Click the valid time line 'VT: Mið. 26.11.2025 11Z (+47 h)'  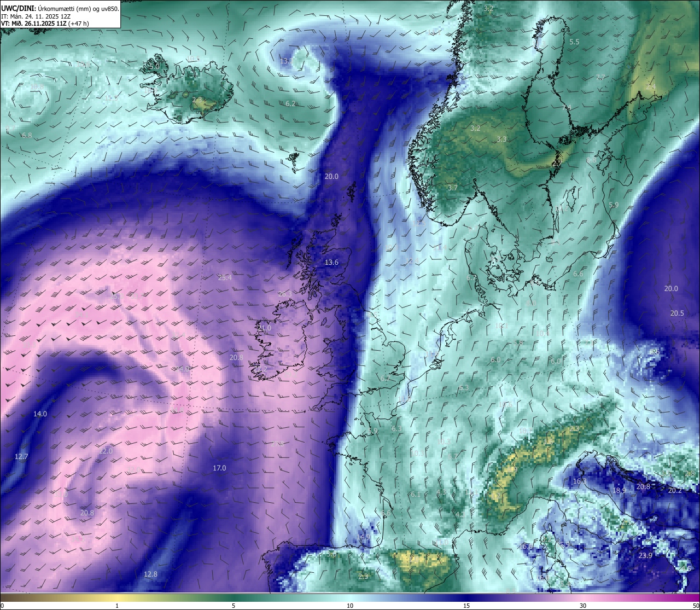pos(45,24)
